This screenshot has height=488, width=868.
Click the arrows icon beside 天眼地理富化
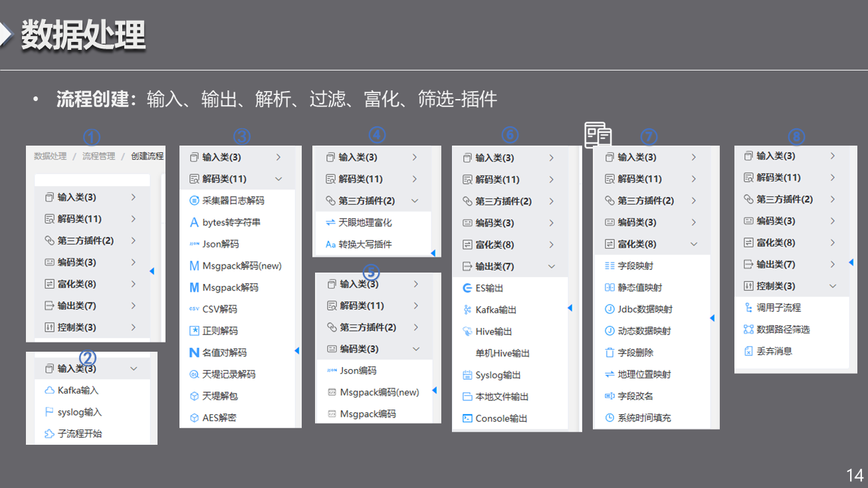(x=330, y=223)
